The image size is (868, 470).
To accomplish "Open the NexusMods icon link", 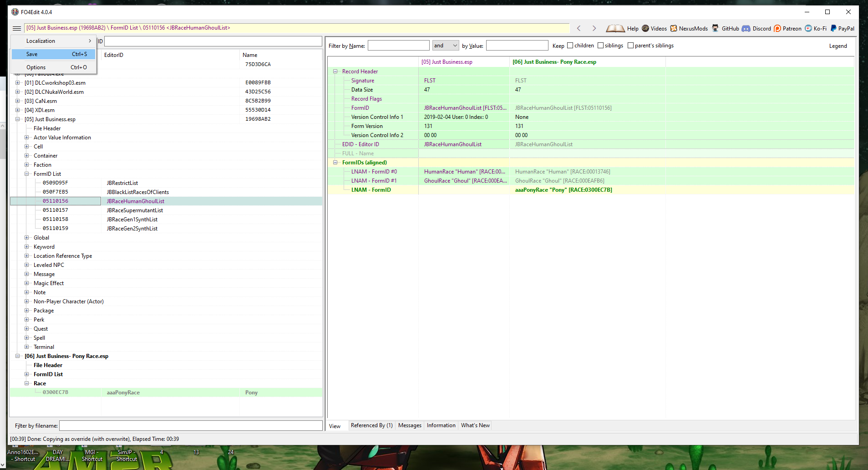I will point(674,28).
